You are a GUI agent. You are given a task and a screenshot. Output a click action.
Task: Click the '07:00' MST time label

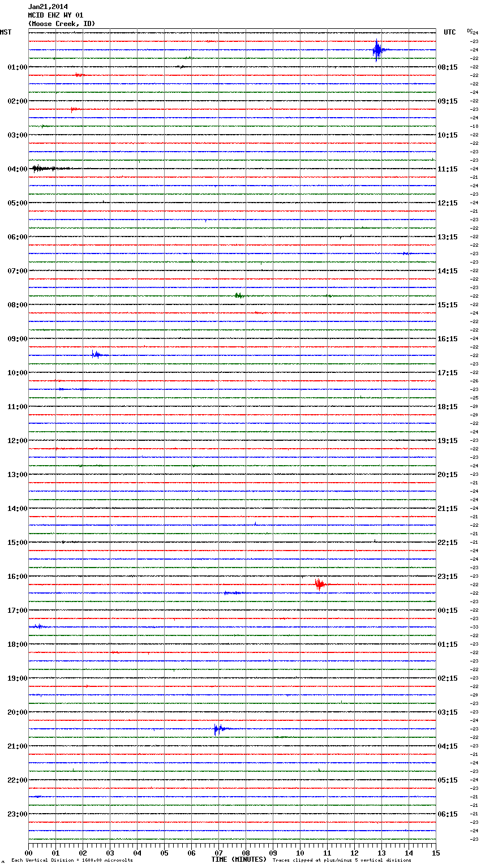(x=18, y=270)
